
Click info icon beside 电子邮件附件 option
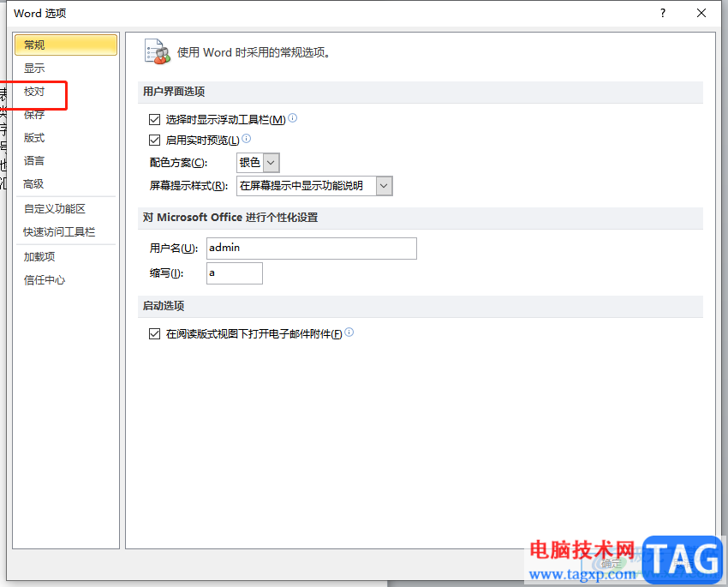point(349,332)
